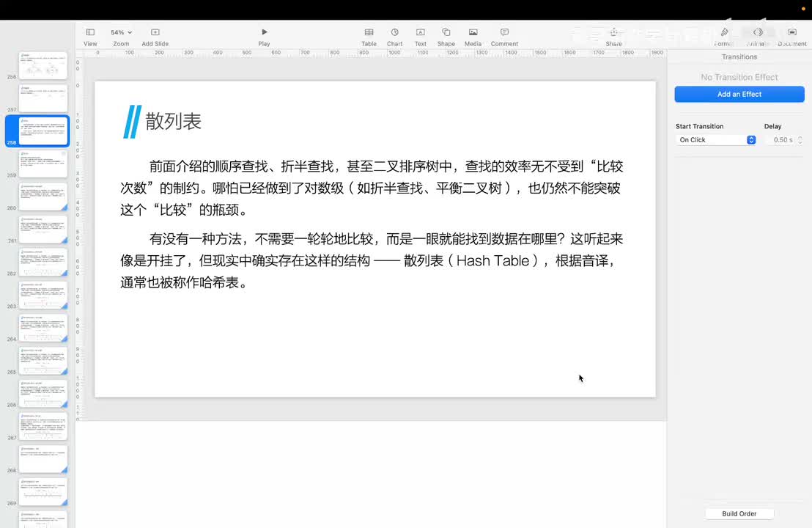Click the paragraph starting 前面介绍的顺序查找
Screen dimensions: 812x528
tap(372, 188)
